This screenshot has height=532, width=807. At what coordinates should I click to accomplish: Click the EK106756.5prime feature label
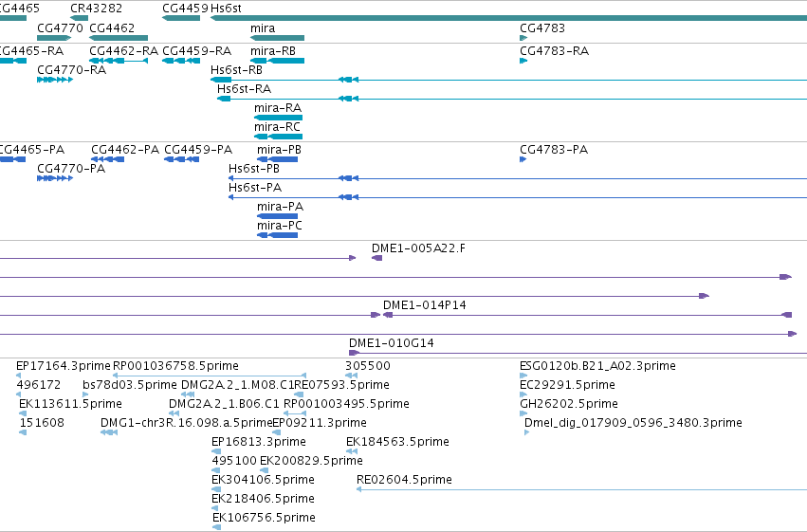[x=264, y=518]
